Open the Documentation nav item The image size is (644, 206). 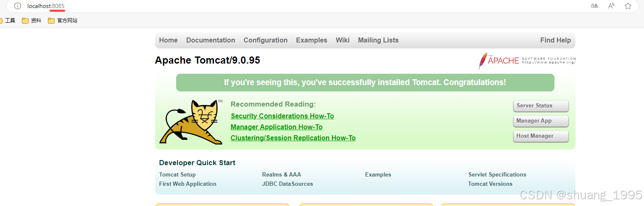(x=211, y=40)
